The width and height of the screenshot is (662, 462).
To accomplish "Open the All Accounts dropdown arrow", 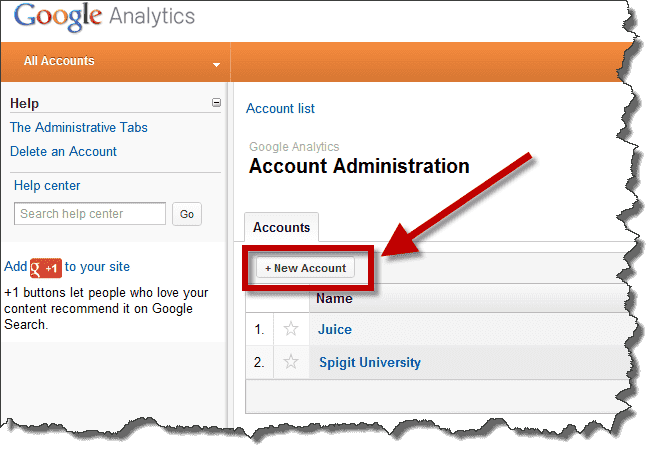I will (x=217, y=65).
